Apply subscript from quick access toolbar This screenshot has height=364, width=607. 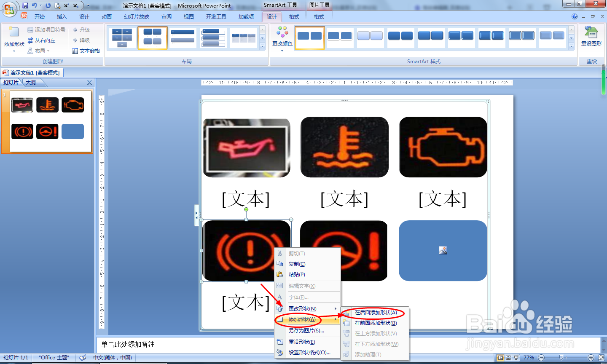pos(76,5)
